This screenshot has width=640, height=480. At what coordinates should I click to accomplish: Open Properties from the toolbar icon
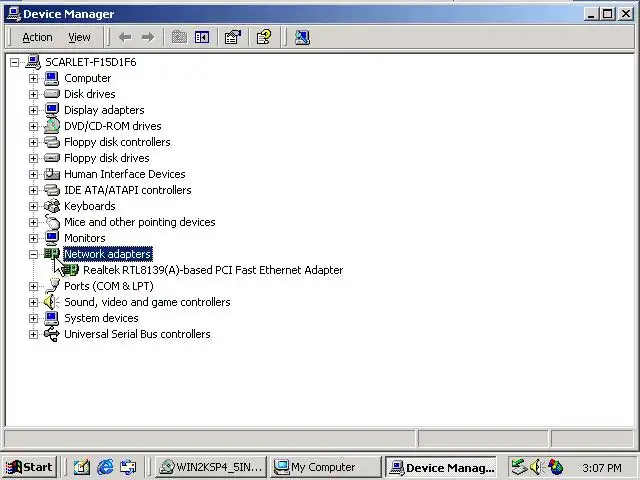(x=233, y=38)
